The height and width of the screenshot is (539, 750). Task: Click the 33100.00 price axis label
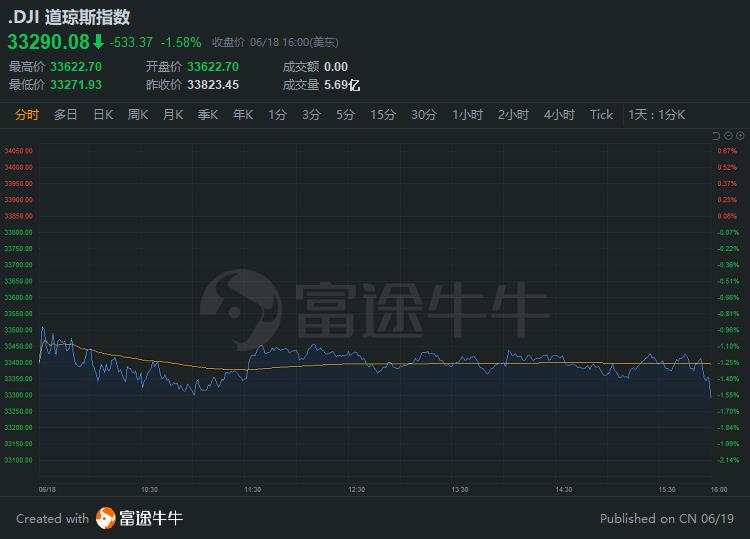point(19,460)
